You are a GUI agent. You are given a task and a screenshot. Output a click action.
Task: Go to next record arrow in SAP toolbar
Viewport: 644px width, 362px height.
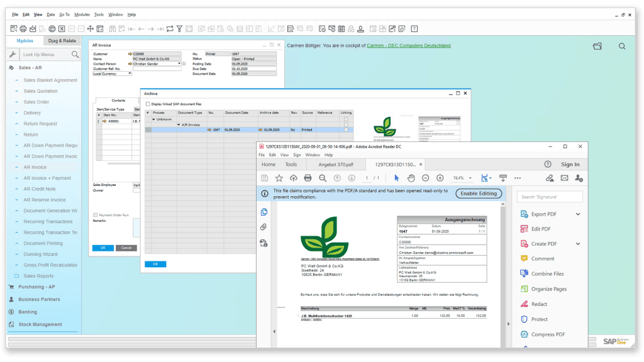coord(151,29)
